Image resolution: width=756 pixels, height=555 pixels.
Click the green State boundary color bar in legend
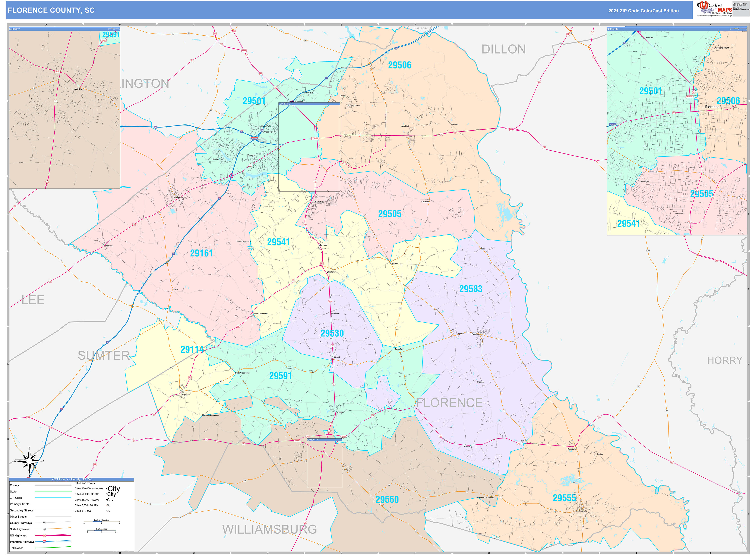pyautogui.click(x=53, y=491)
